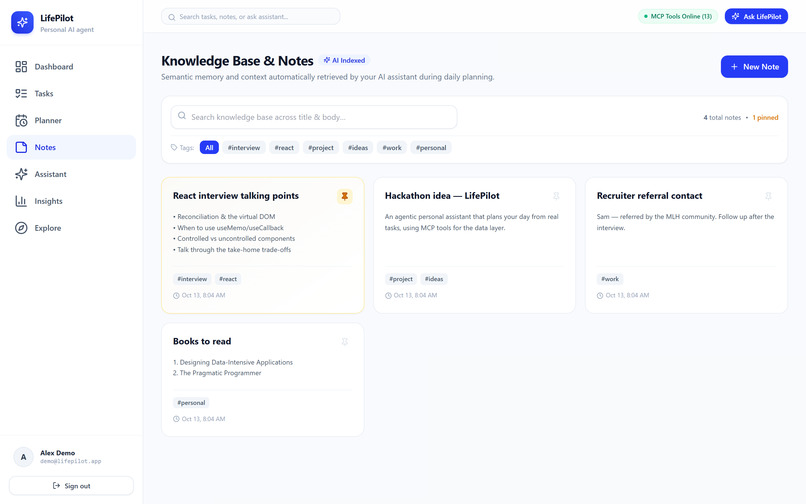Open the Assistant section
806x504 pixels.
pyautogui.click(x=71, y=174)
